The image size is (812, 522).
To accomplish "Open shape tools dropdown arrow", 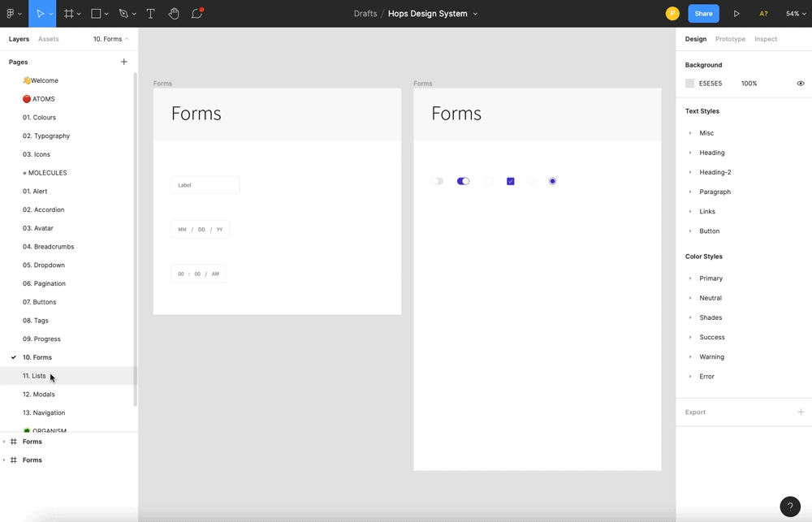I will pos(106,14).
